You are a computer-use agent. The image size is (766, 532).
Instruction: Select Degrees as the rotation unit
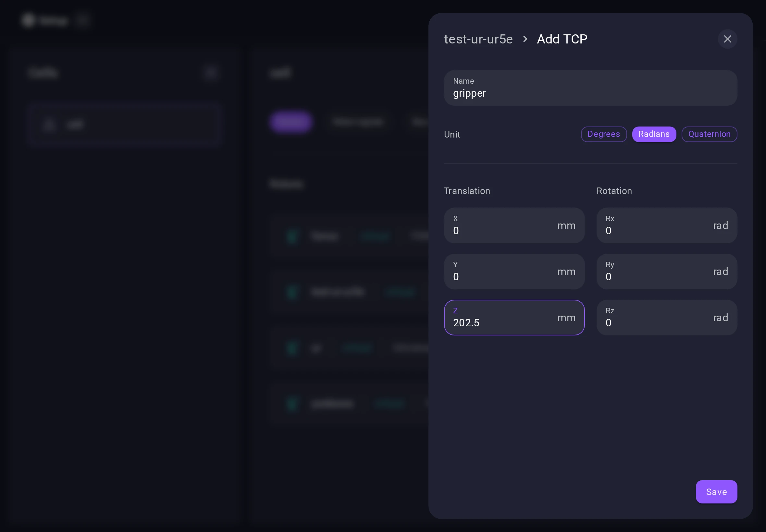604,134
